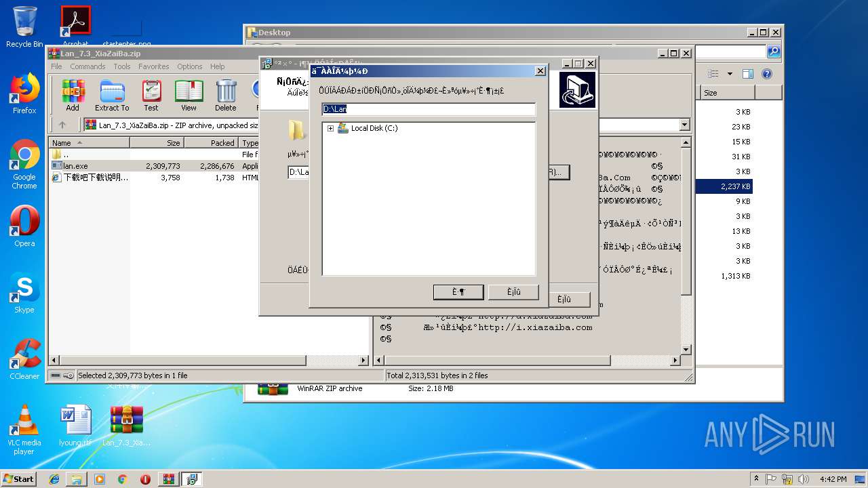Close the folder browse dialog
This screenshot has height=488, width=868.
(540, 71)
